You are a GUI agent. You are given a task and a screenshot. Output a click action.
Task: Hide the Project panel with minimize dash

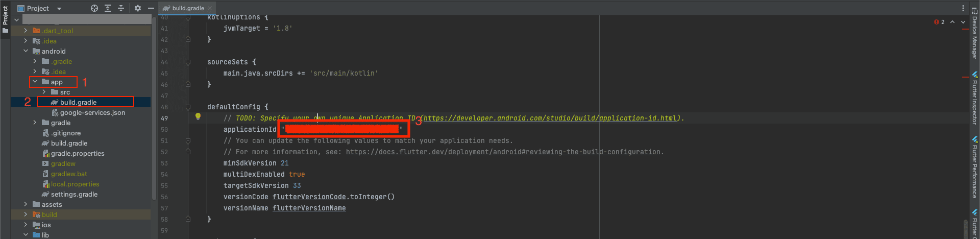click(151, 8)
